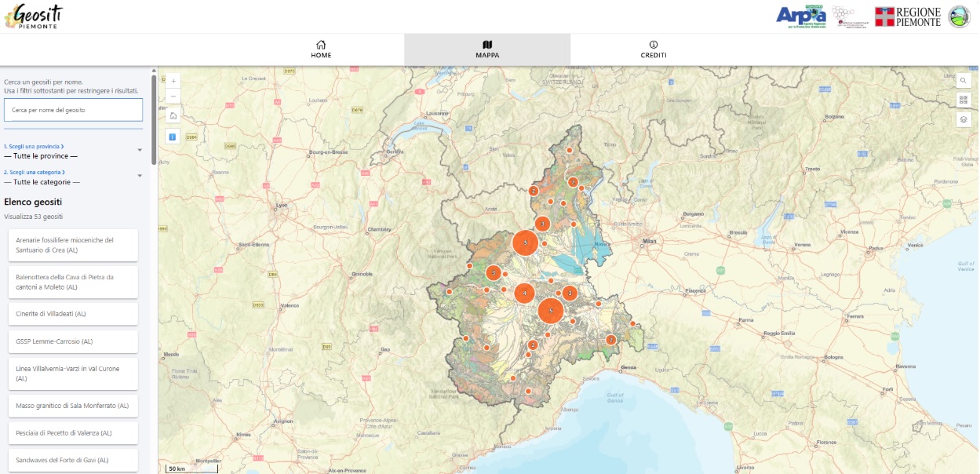This screenshot has width=980, height=474.
Task: Select GSSP Lemme-Carrosio (AL)
Action: 73,341
